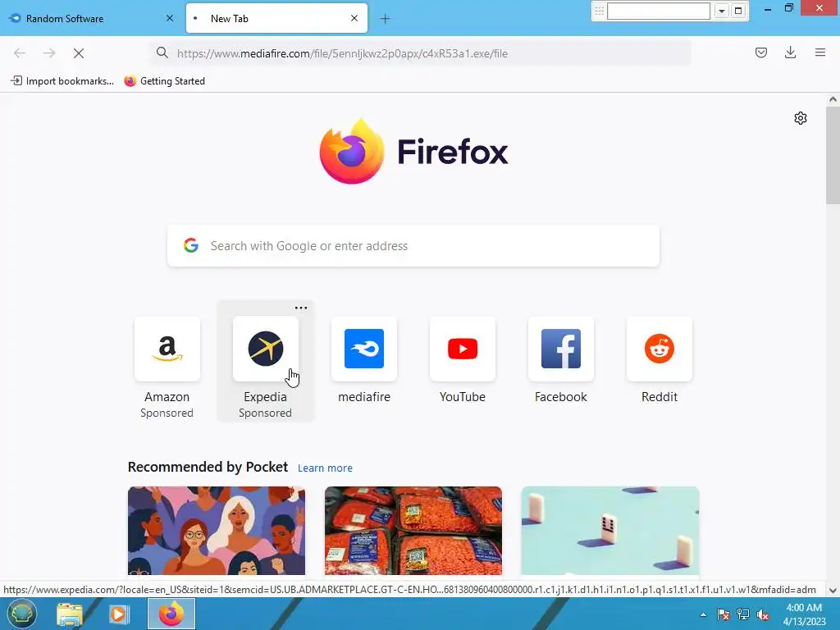Close the New Tab tab
The width and height of the screenshot is (840, 630).
coord(354,18)
